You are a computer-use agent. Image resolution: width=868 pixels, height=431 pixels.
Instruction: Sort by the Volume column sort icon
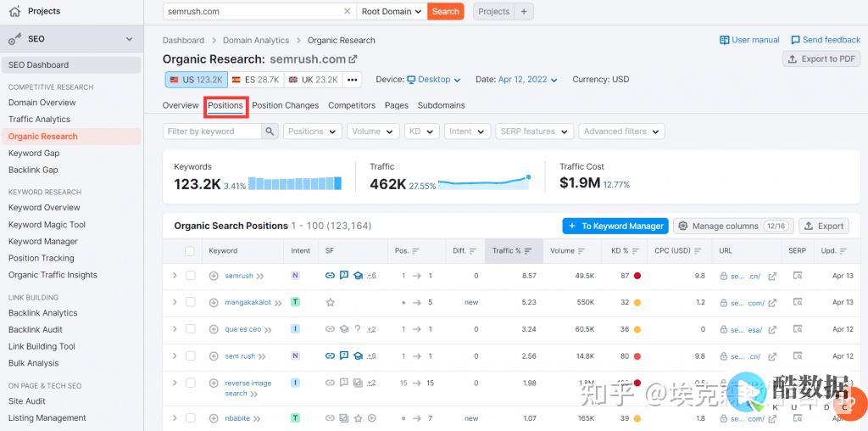pyautogui.click(x=581, y=251)
